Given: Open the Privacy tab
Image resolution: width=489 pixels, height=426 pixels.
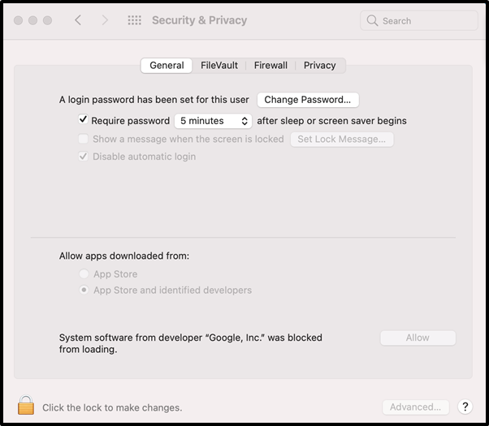Looking at the screenshot, I should click(x=319, y=65).
